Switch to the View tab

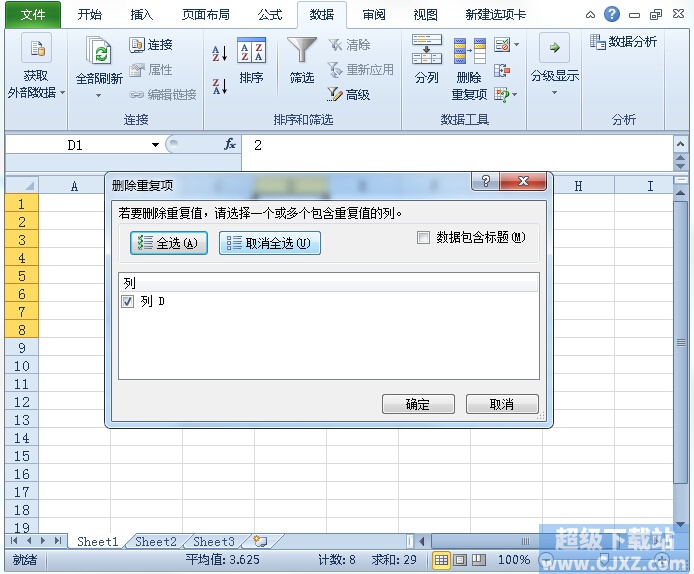(x=425, y=15)
